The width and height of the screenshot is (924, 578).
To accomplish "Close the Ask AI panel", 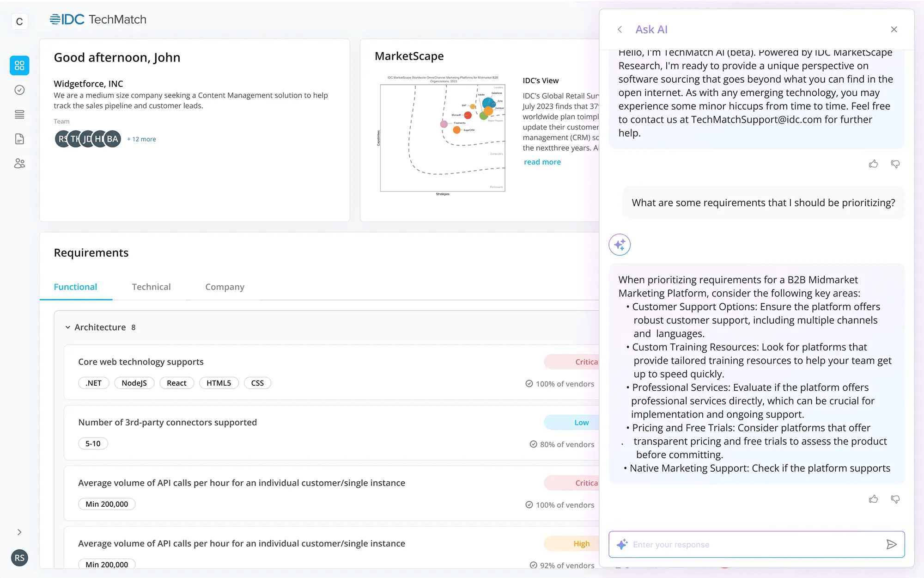I will pos(894,30).
